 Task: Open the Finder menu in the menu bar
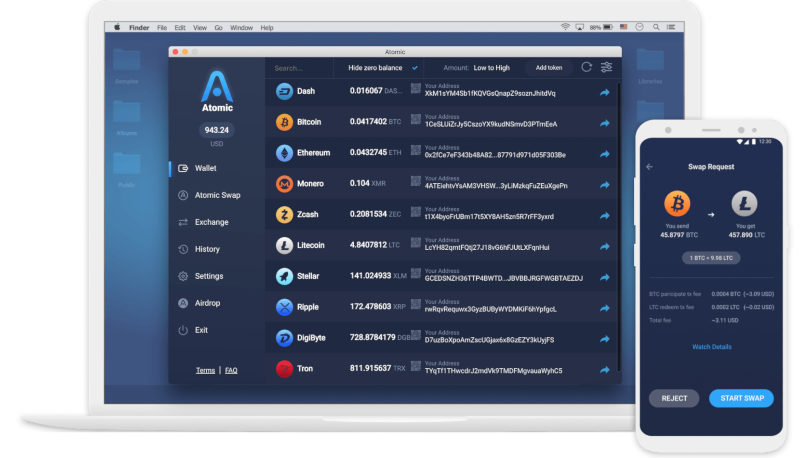(x=139, y=28)
